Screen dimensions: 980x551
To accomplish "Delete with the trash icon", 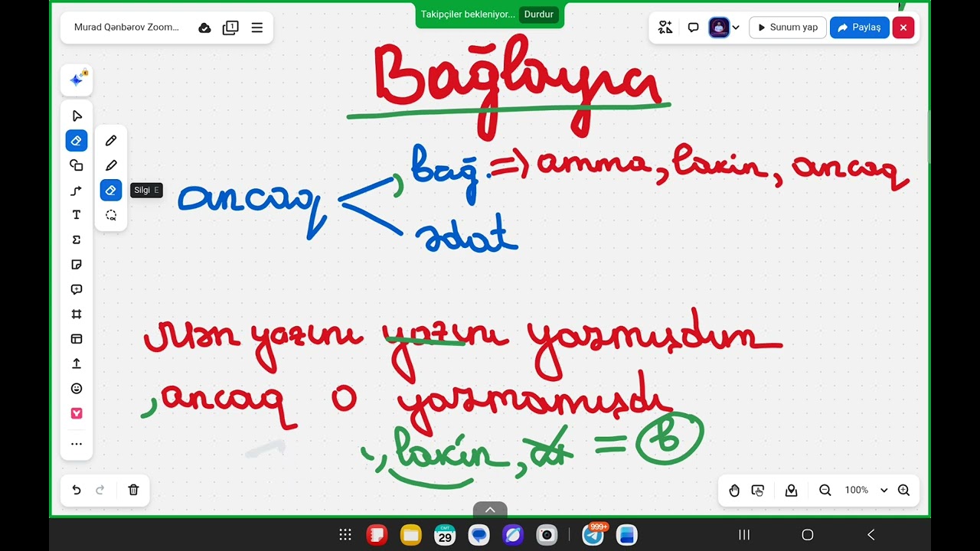I will click(133, 491).
